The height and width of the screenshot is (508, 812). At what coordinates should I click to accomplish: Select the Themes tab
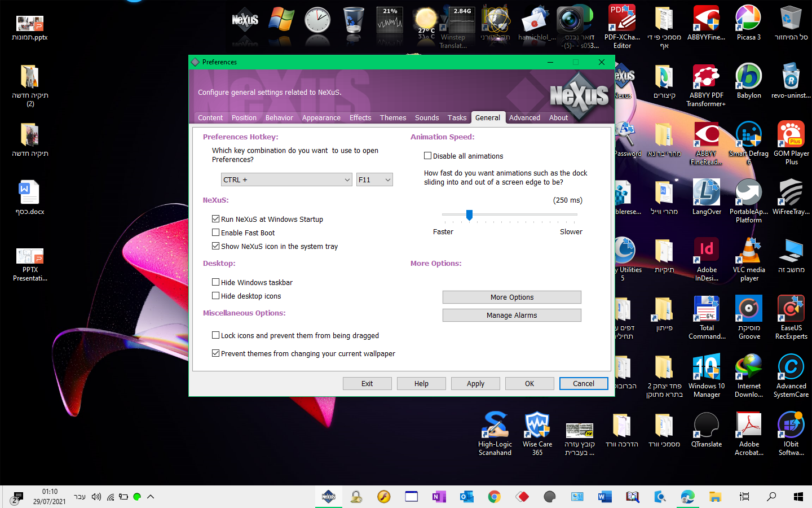pyautogui.click(x=393, y=117)
